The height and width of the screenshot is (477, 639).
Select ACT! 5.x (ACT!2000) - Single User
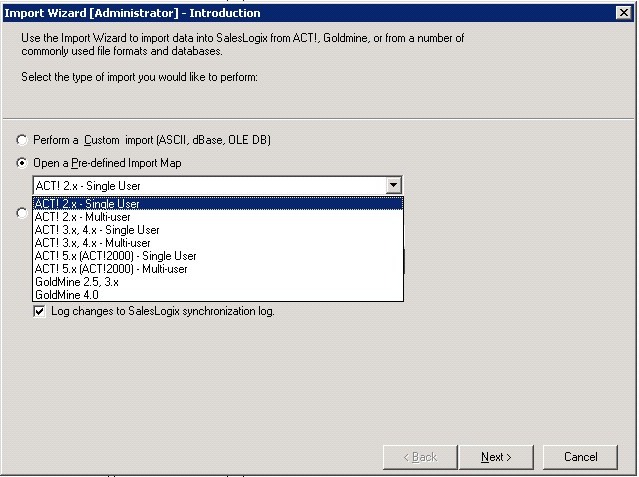tap(218, 256)
